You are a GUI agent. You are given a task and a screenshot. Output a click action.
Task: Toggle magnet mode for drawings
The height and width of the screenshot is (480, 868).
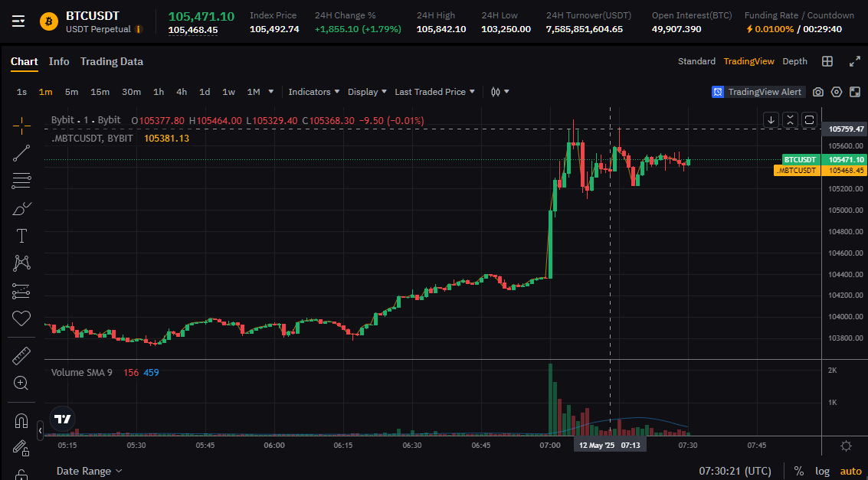point(21,421)
